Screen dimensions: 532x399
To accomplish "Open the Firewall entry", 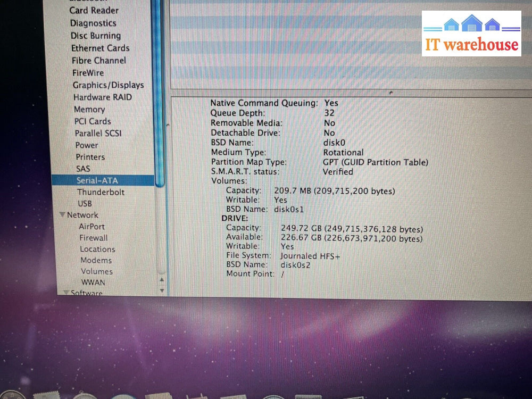I will click(x=93, y=238).
